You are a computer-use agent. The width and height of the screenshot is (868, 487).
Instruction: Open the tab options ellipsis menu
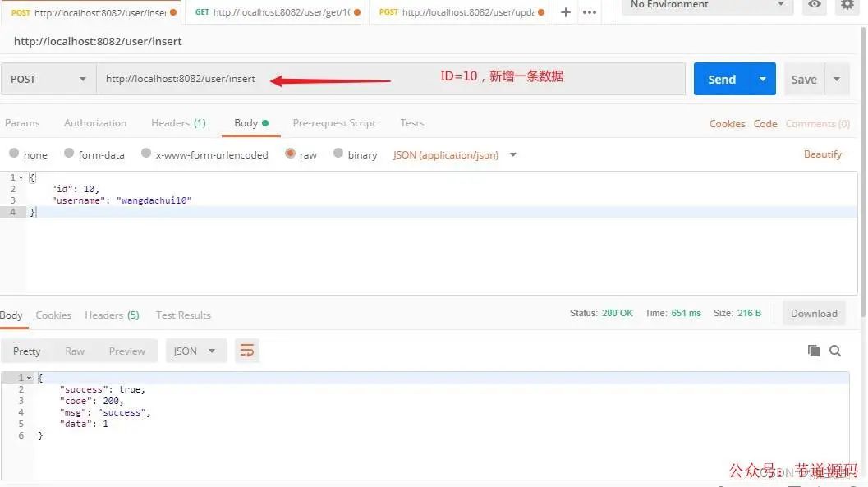(x=590, y=12)
